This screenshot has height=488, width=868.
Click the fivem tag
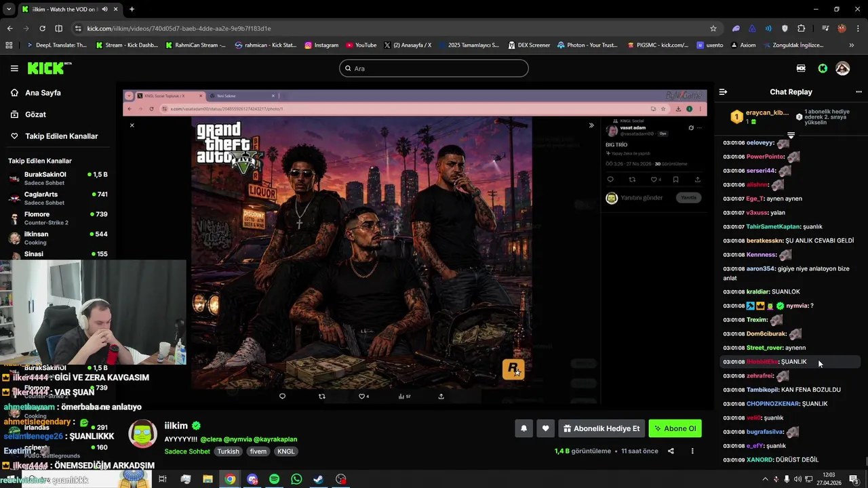(258, 451)
